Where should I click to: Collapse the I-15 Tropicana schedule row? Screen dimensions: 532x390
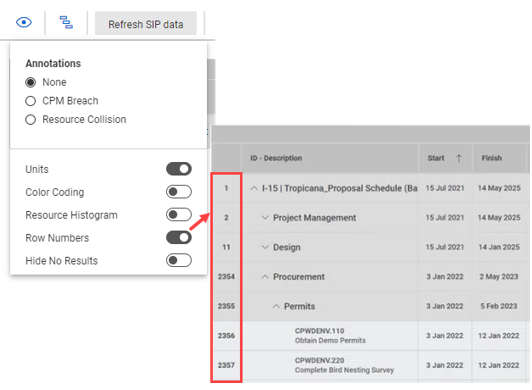tap(254, 188)
